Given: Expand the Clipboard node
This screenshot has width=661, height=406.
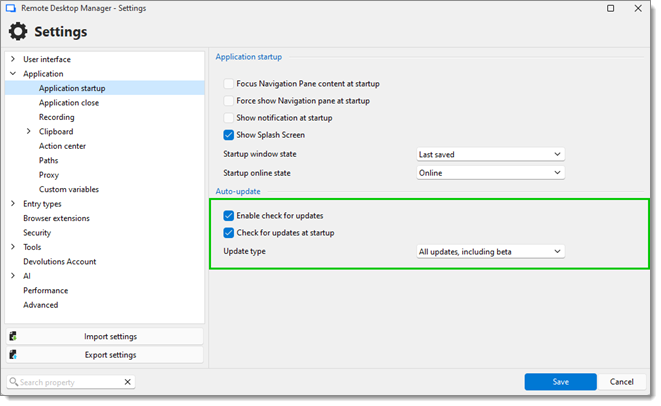Looking at the screenshot, I should coord(29,132).
